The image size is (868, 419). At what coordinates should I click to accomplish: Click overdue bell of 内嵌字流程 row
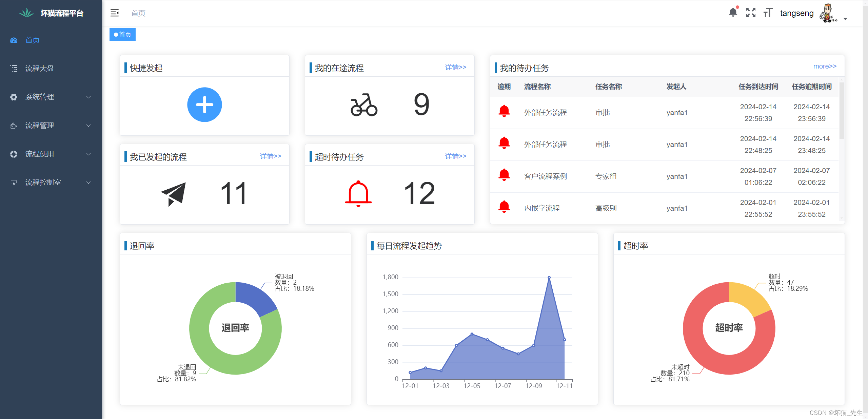[x=504, y=207]
